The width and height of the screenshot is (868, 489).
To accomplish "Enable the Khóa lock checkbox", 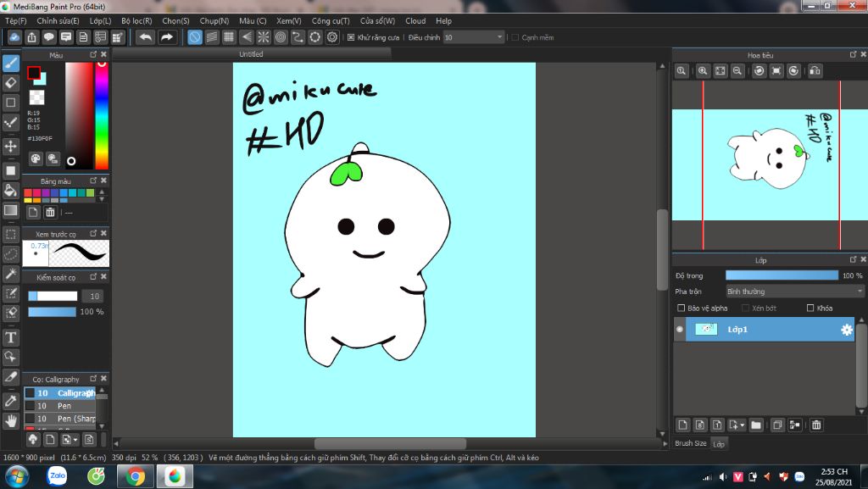I will [810, 308].
